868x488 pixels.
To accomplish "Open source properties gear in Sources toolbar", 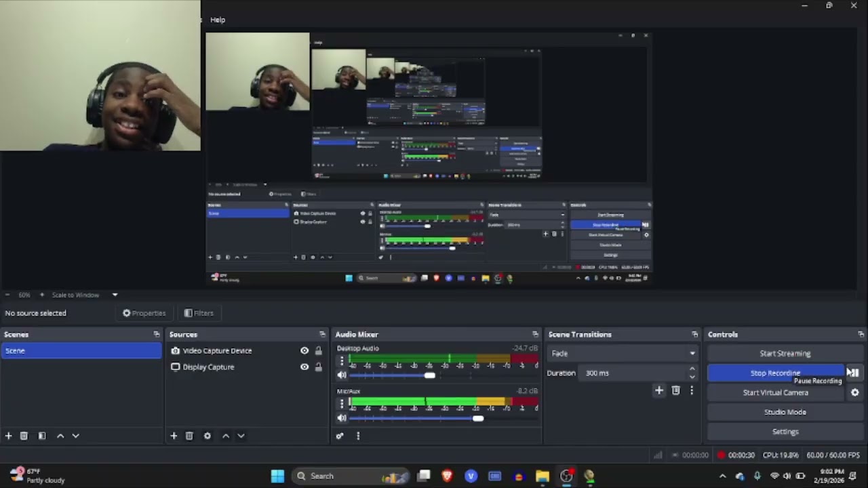I will [x=207, y=436].
